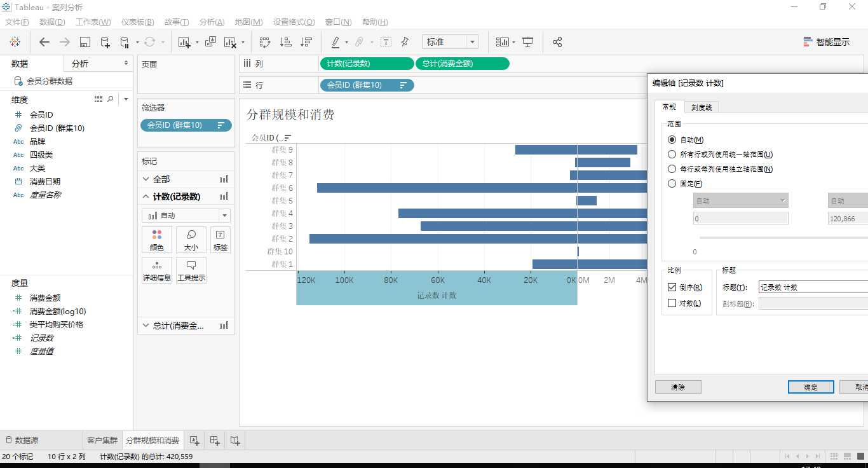868x468 pixels.
Task: Save the workbook with the save icon
Action: point(85,42)
